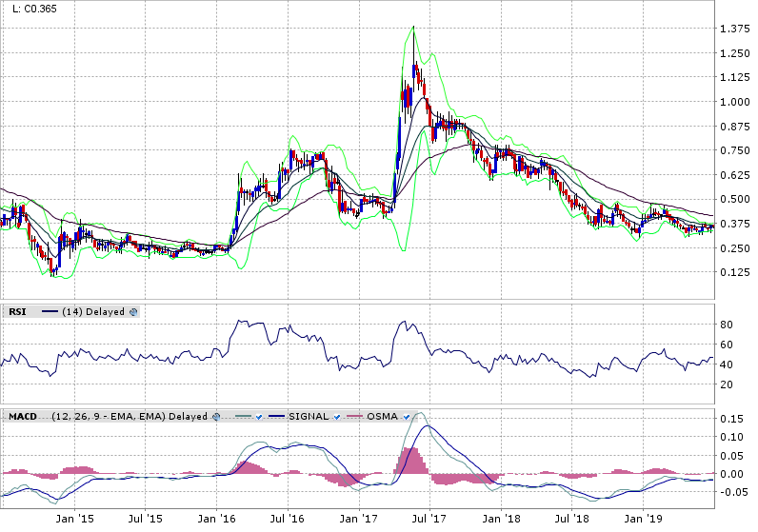Toggle the SIGNAL line checkmark
The image size is (758, 532).
[338, 417]
